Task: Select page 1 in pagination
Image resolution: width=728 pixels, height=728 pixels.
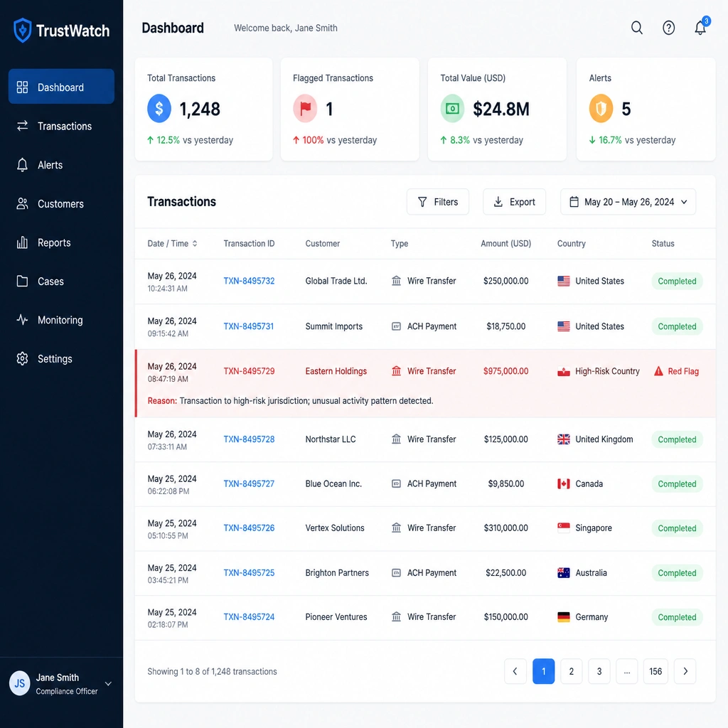Action: click(x=543, y=671)
